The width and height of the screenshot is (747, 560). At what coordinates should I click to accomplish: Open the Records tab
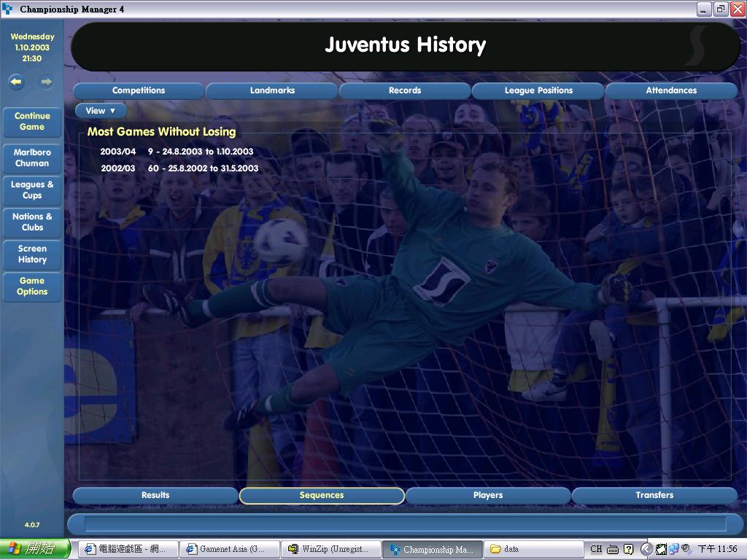[405, 90]
